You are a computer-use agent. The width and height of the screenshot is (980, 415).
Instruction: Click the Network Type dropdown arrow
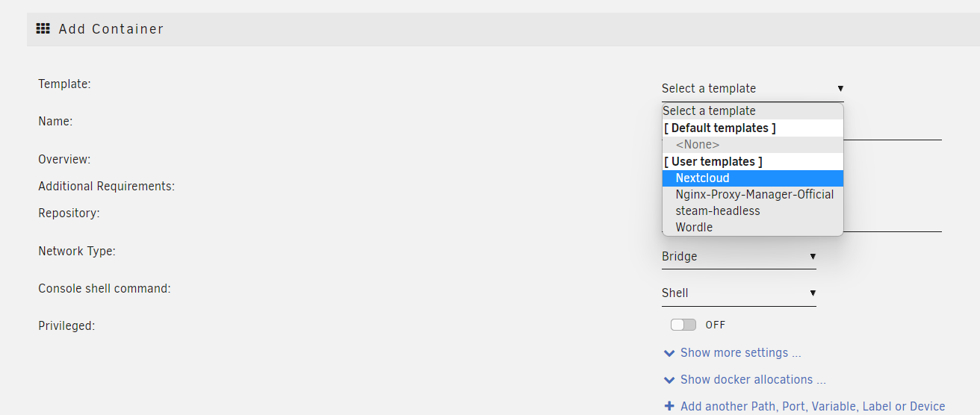[813, 256]
